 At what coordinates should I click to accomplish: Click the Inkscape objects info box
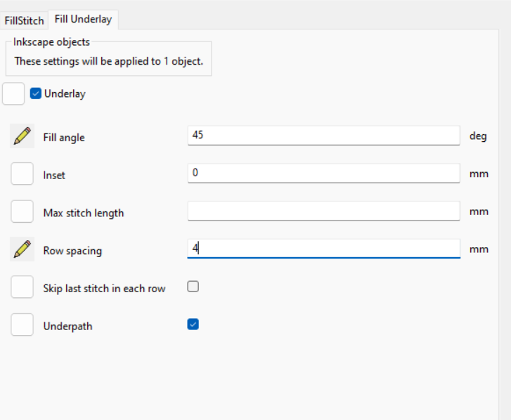pos(108,58)
